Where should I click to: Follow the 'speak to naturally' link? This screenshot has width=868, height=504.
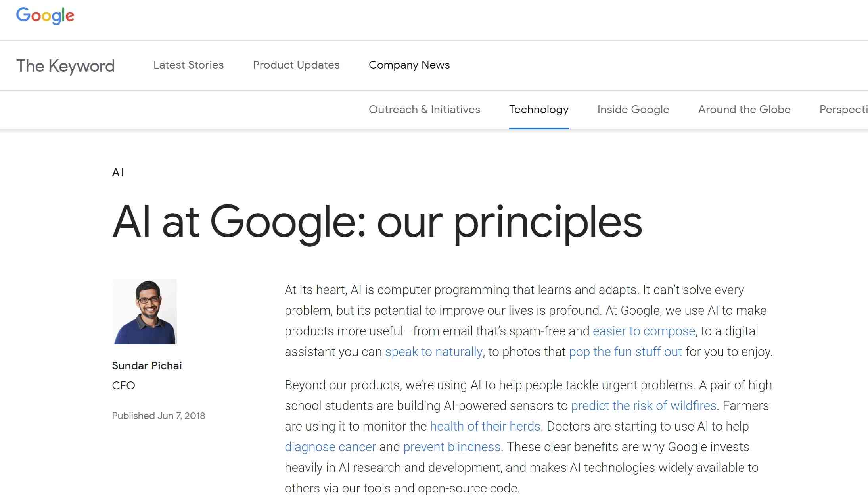pyautogui.click(x=434, y=352)
